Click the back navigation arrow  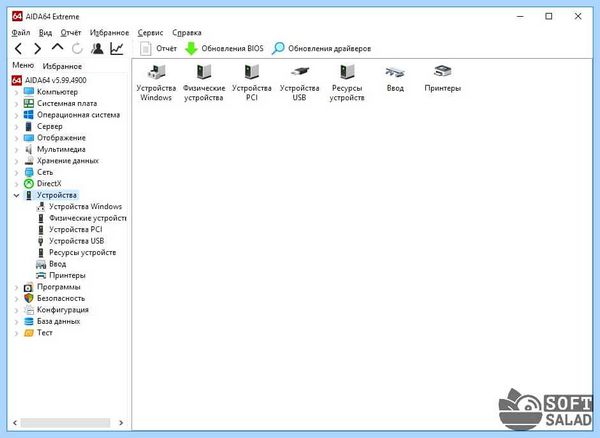click(x=18, y=49)
